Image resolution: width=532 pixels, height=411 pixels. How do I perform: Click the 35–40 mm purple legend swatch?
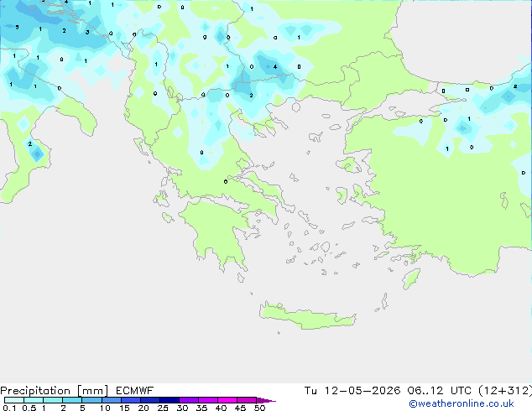[x=208, y=400]
